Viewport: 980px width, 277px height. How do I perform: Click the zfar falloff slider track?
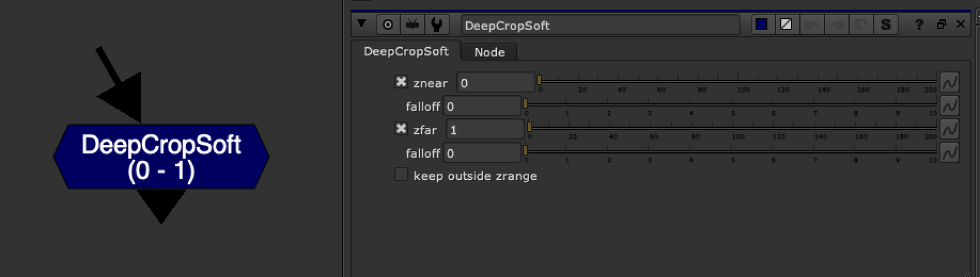[x=730, y=151]
